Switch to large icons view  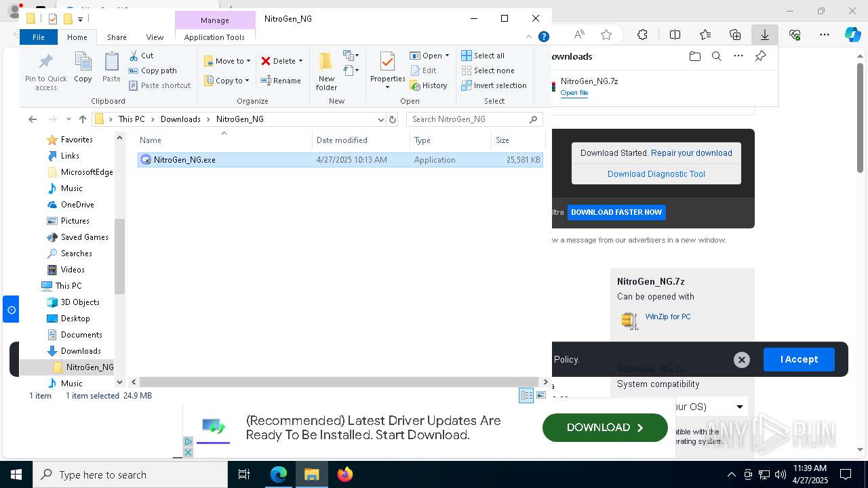coord(541,396)
